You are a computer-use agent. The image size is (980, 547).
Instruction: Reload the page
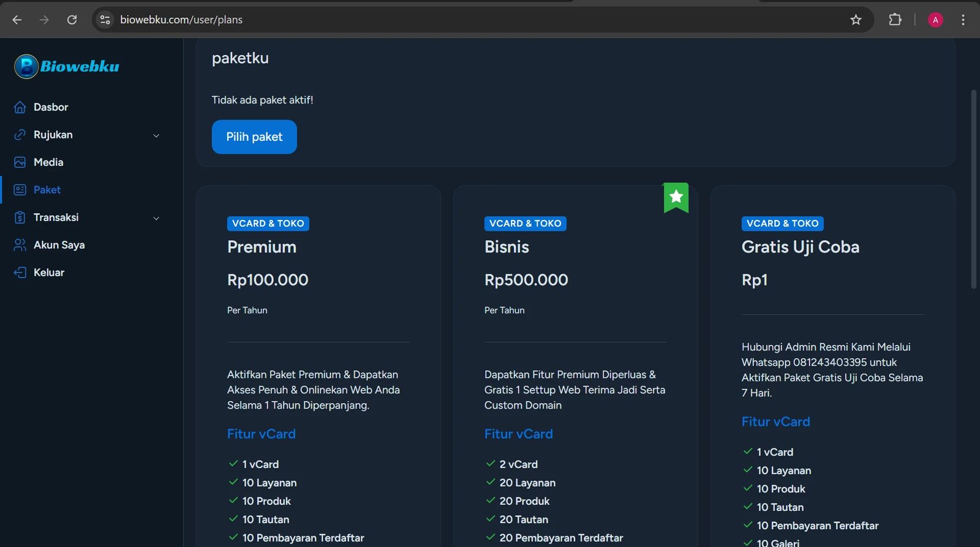[x=72, y=20]
